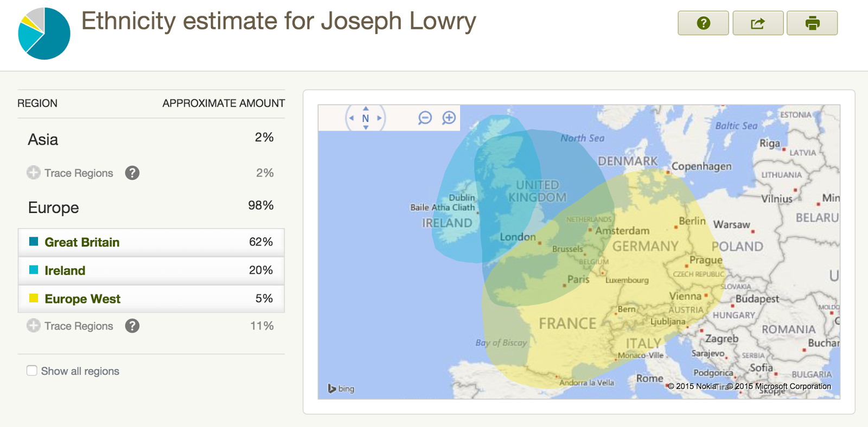Expand Trace Regions under Europe

pos(34,326)
